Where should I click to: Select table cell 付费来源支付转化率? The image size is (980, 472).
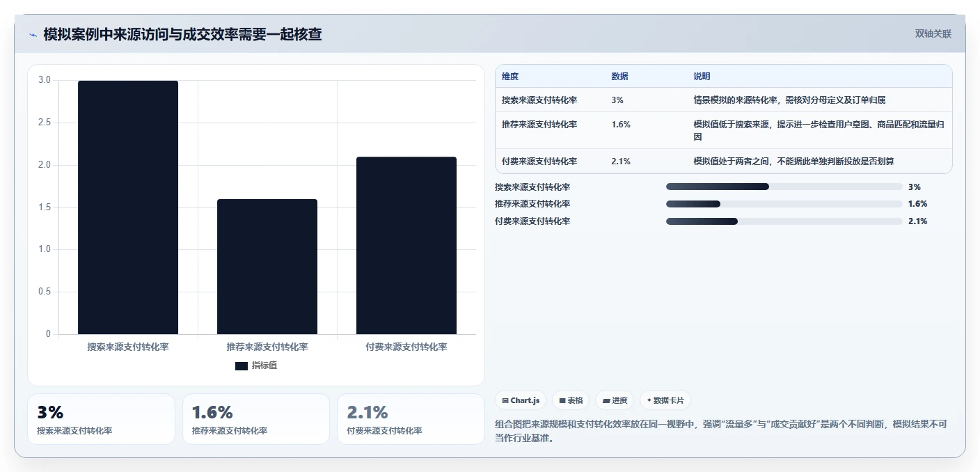click(x=539, y=162)
